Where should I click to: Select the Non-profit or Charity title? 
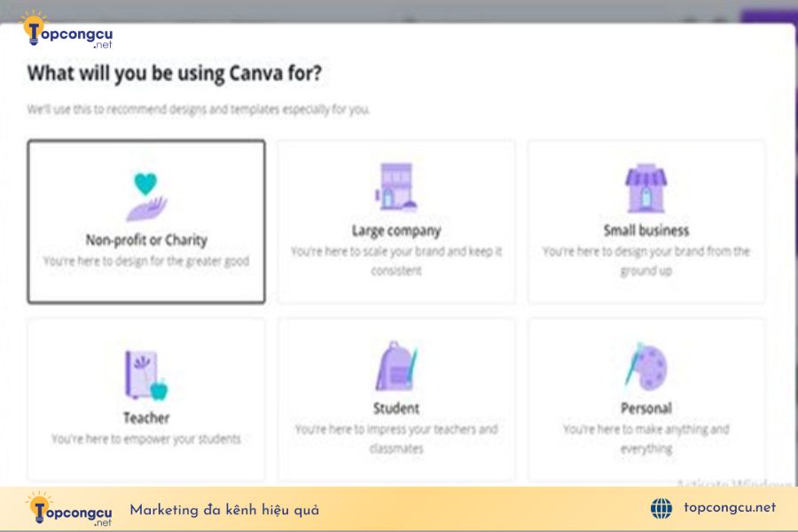tap(146, 239)
